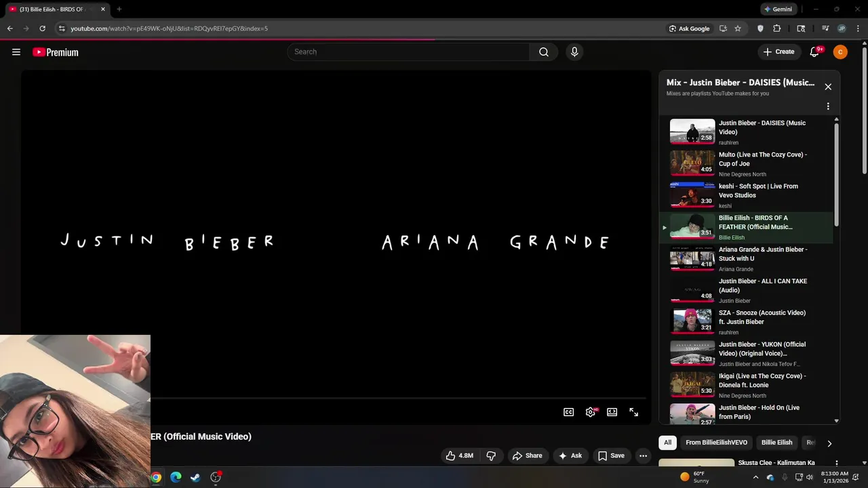Play Justin Bieber - ALL I CAN TAKE (Audio)
Image resolution: width=868 pixels, height=488 pixels.
point(746,291)
